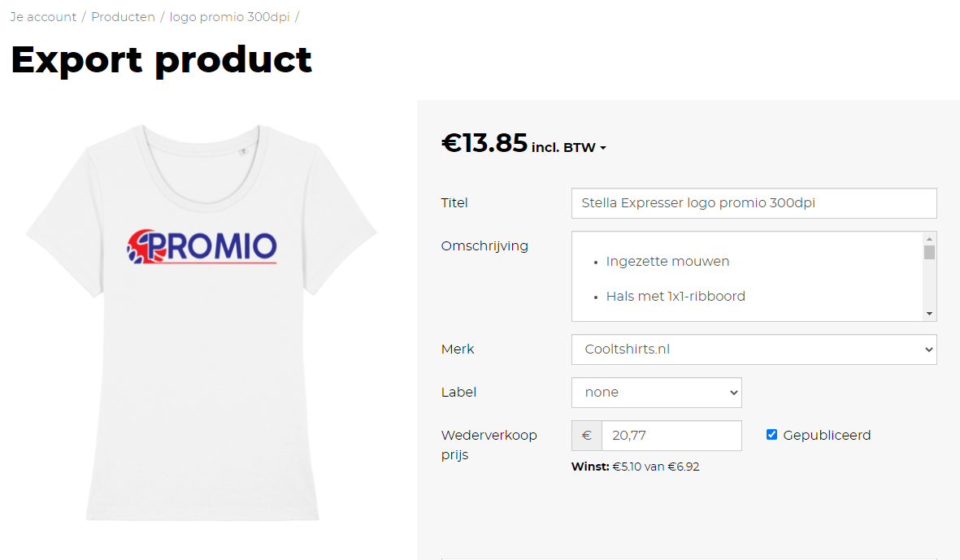Click the description scrollbar up arrow

point(930,239)
